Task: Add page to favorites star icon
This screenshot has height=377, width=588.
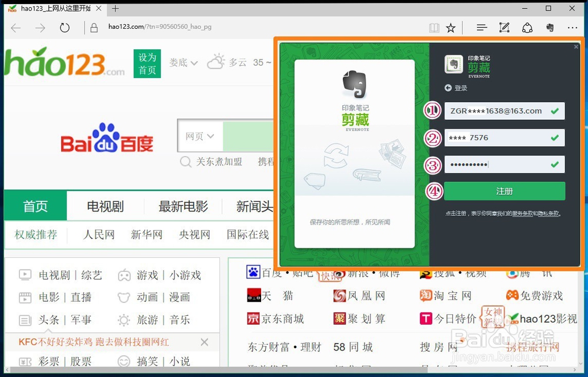Action: [x=451, y=28]
